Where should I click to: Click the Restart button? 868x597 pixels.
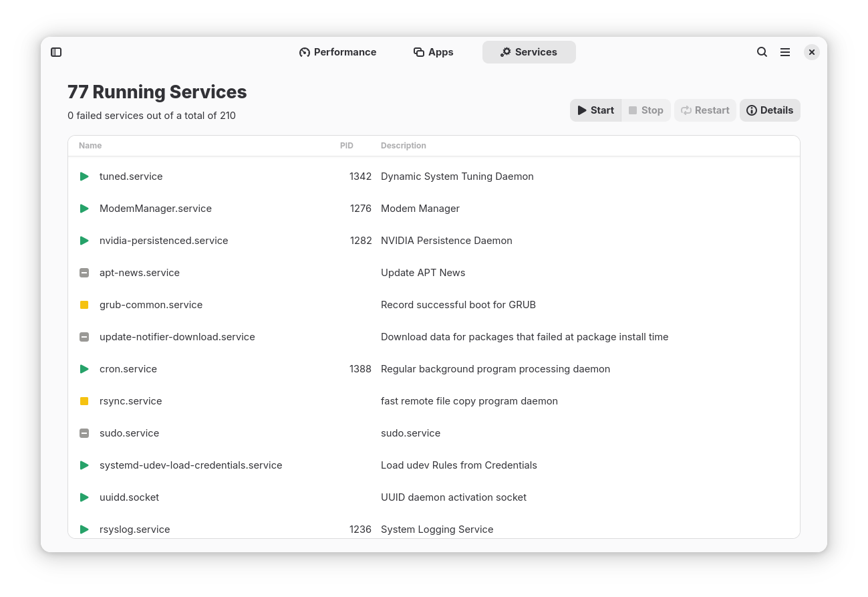click(705, 110)
